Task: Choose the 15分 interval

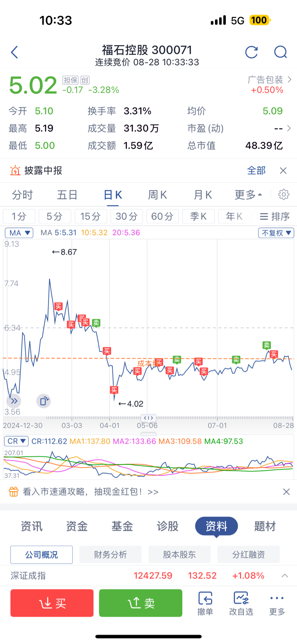Action: coord(90,216)
